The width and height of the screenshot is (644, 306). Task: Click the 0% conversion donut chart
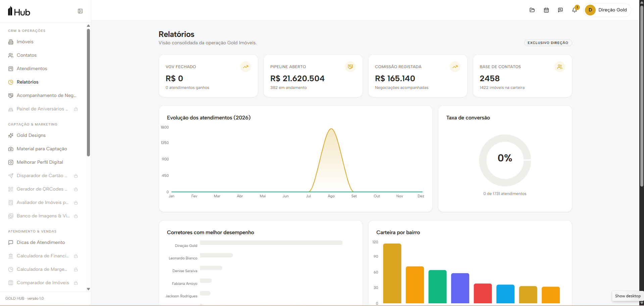point(505,160)
